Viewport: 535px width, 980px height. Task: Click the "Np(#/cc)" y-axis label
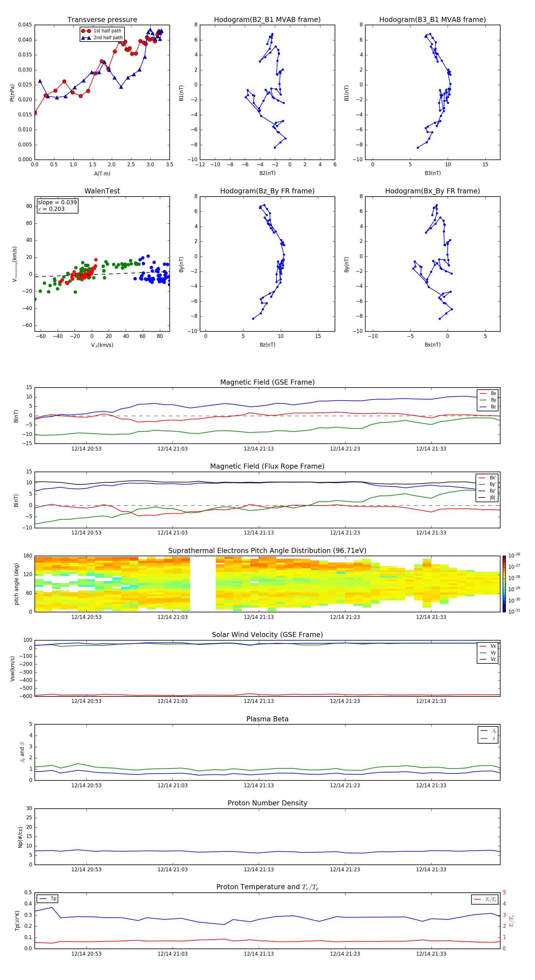click(20, 837)
